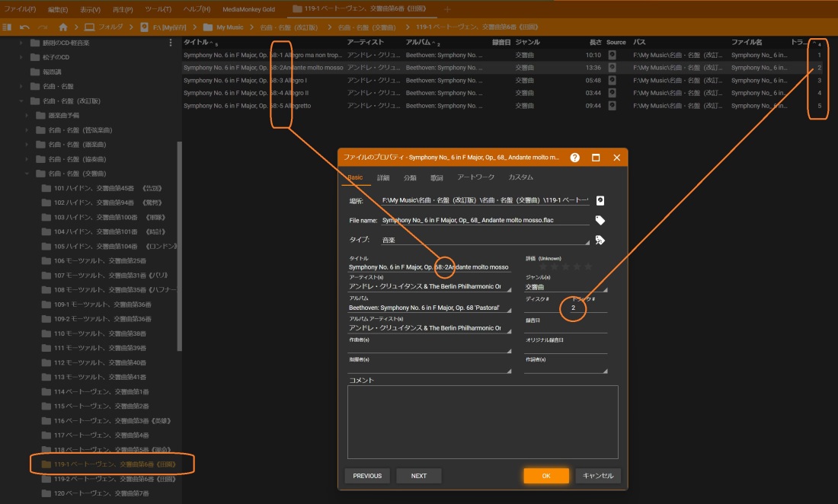Click the コメント text area
Viewport: 838px width, 504px height.
[x=482, y=422]
